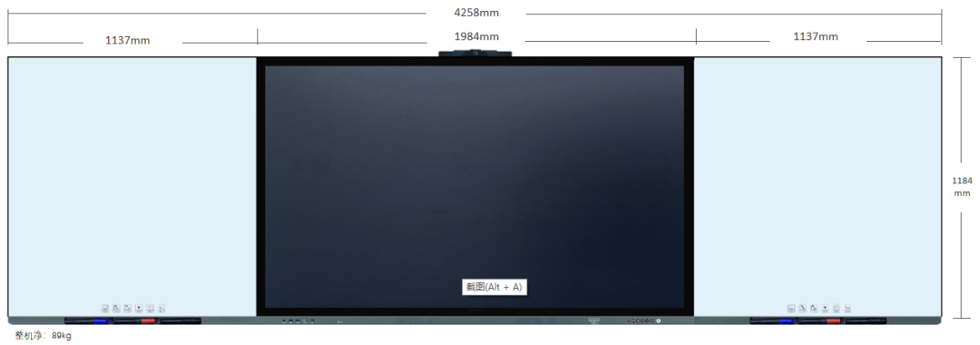Click the fourth (plus) shortcut icon on left board

(139, 308)
